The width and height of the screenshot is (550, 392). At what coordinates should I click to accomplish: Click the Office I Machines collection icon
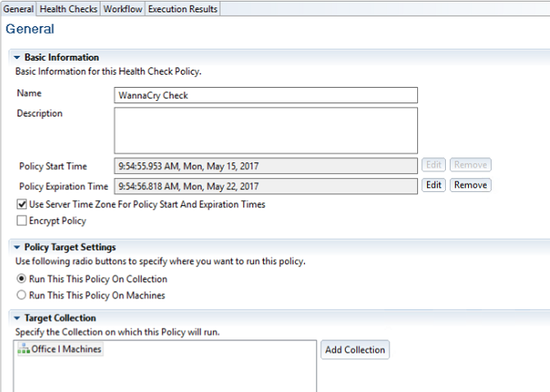(24, 349)
